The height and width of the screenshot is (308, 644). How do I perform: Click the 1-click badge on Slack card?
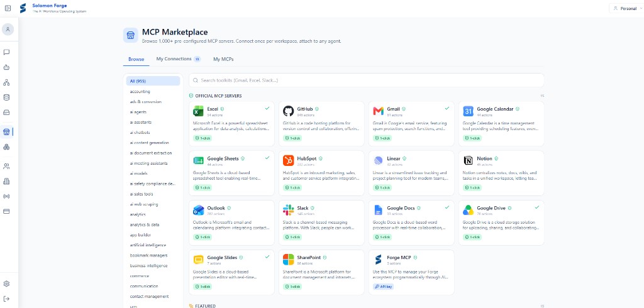293,237
